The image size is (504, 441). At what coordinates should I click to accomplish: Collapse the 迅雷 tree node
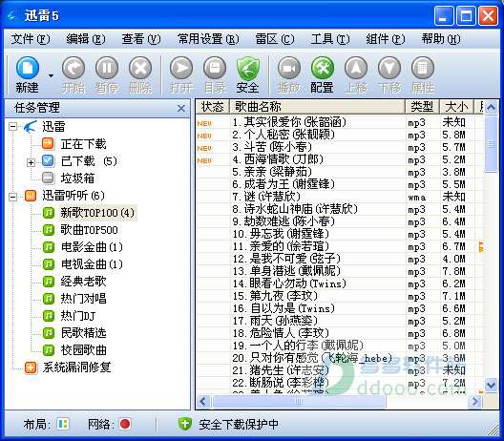pyautogui.click(x=12, y=126)
